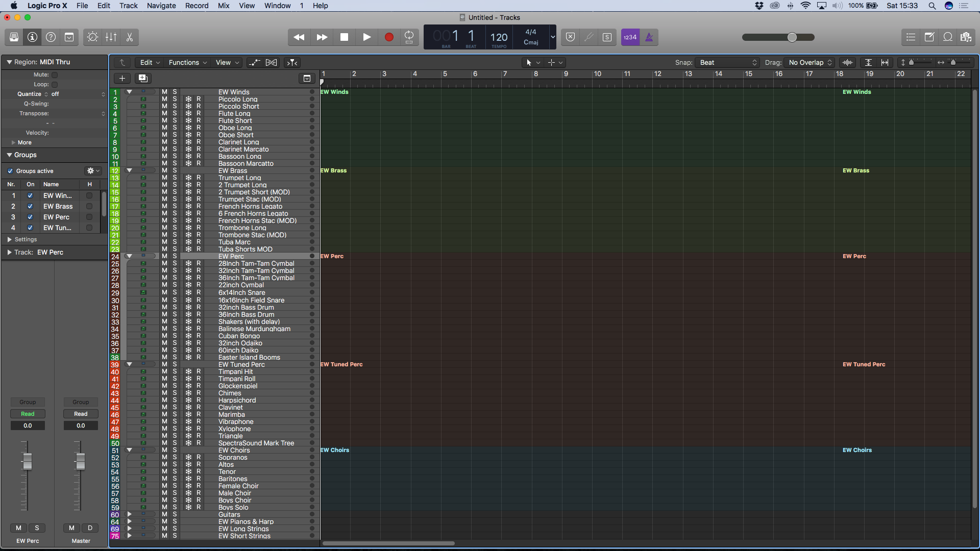Viewport: 980px width, 551px height.
Task: Open the Mix menu
Action: pos(224,6)
